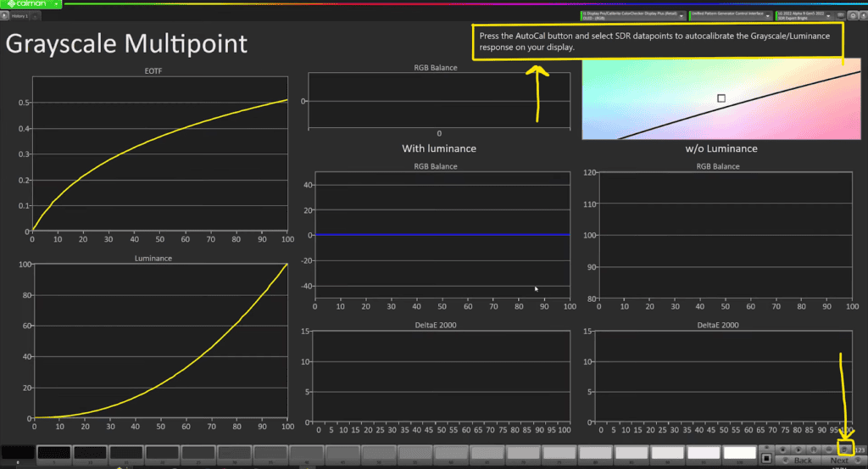The height and width of the screenshot is (469, 868).
Task: Select the 0% black grayscale patch
Action: [18, 454]
